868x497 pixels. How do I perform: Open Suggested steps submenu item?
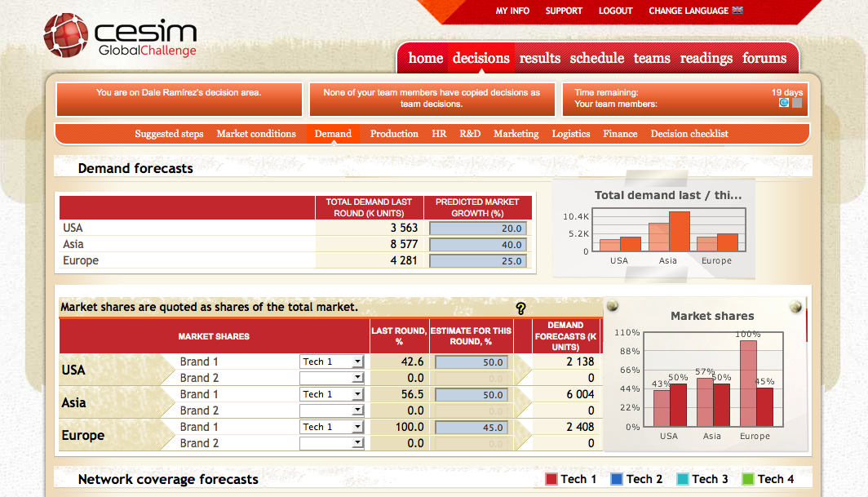(169, 134)
